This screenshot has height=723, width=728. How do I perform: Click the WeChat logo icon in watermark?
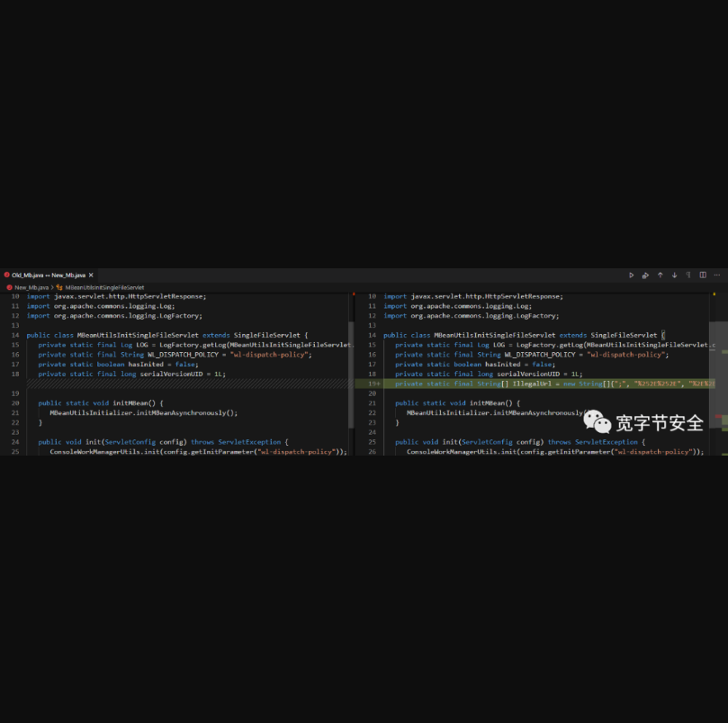coord(597,422)
